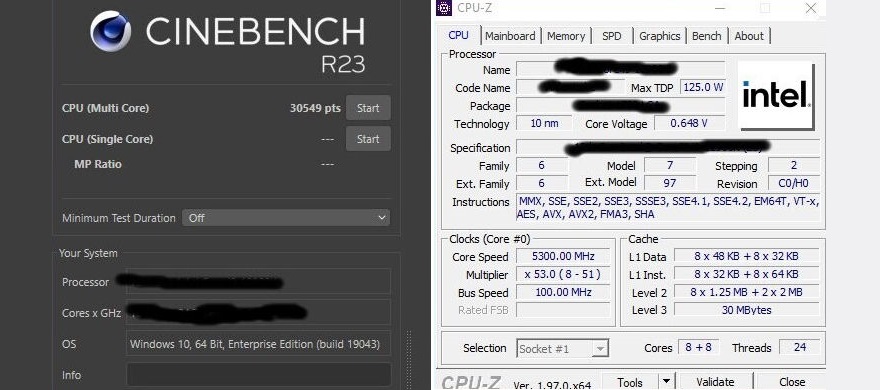Click the Info input field
880x390 pixels.
point(258,375)
